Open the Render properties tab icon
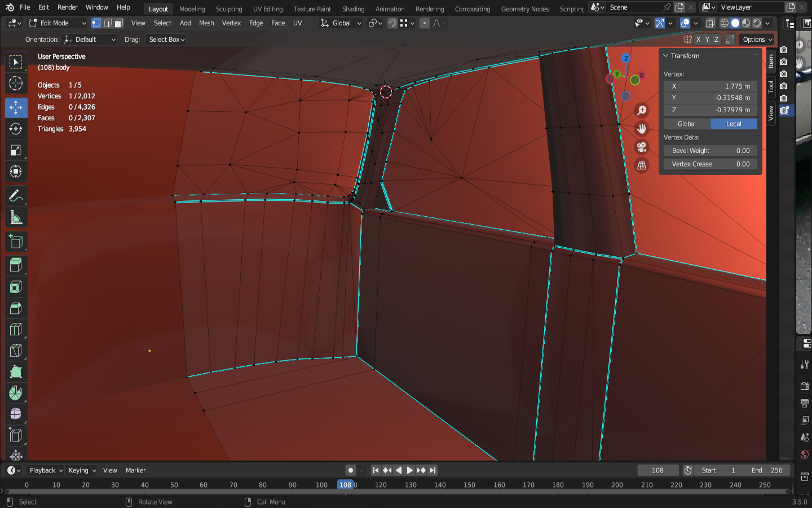Screen dimensions: 812x508 click(x=805, y=386)
